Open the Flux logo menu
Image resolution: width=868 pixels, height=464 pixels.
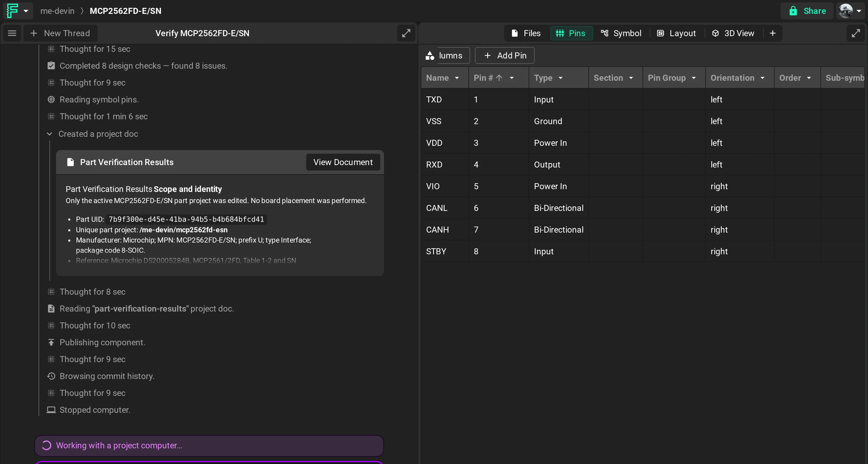[x=17, y=11]
